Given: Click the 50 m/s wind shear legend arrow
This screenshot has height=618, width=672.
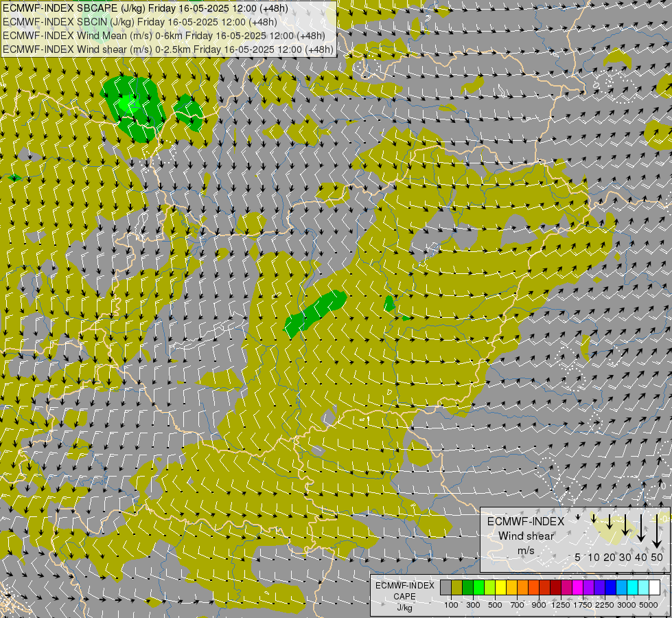Looking at the screenshot, I should tap(657, 531).
